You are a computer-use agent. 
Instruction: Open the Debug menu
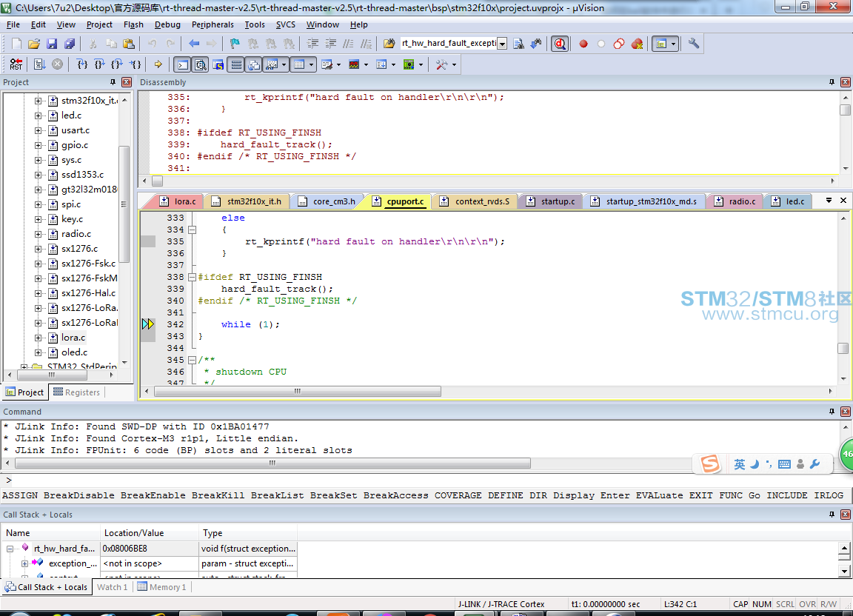tap(167, 24)
